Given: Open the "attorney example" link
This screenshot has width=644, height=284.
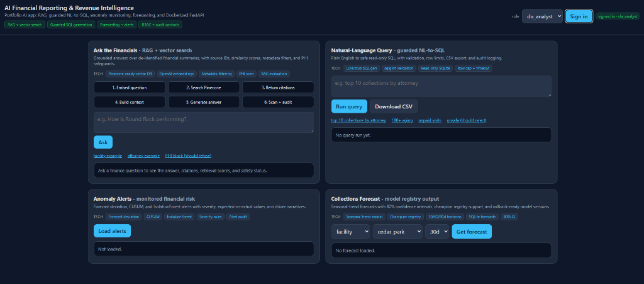Looking at the screenshot, I should 143,156.
